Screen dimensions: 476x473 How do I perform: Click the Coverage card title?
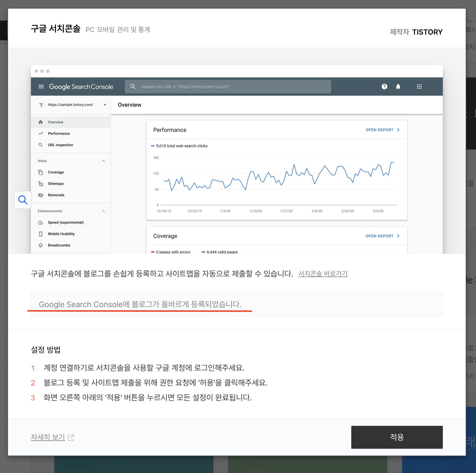point(165,236)
